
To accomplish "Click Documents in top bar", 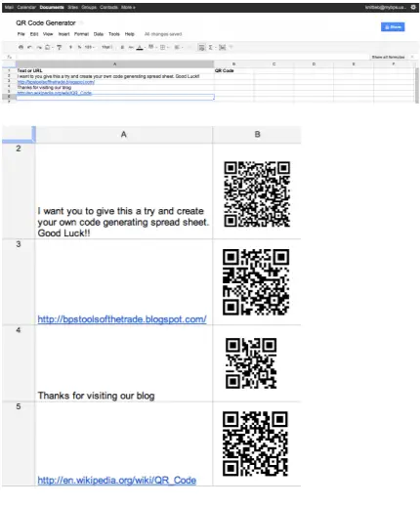I will 52,7.
